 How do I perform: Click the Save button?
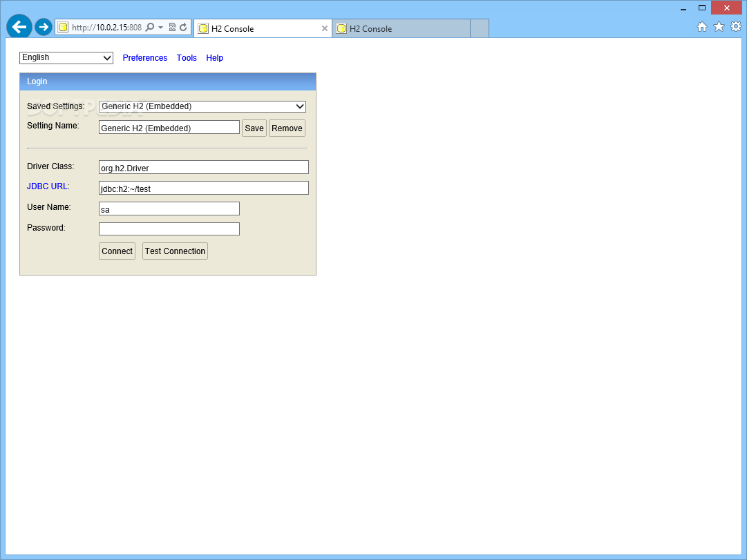(x=254, y=128)
